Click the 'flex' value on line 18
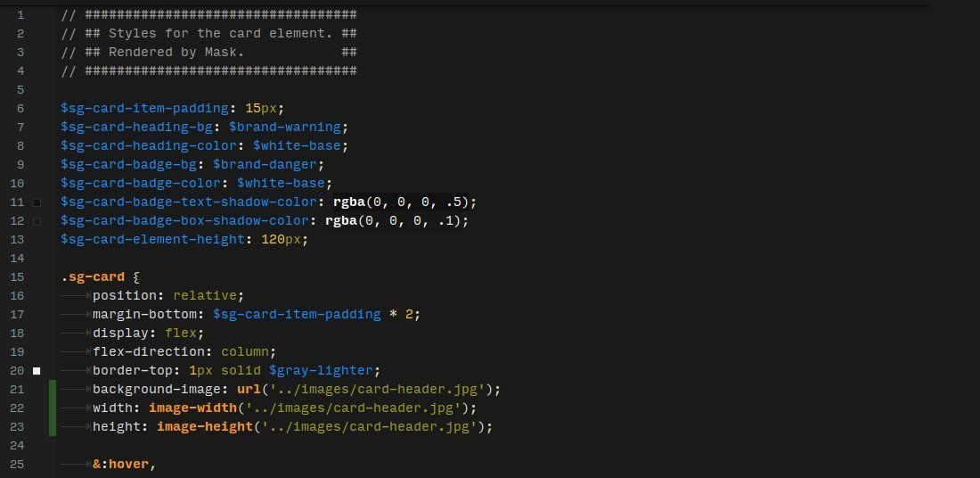Image resolution: width=980 pixels, height=478 pixels. click(x=181, y=334)
